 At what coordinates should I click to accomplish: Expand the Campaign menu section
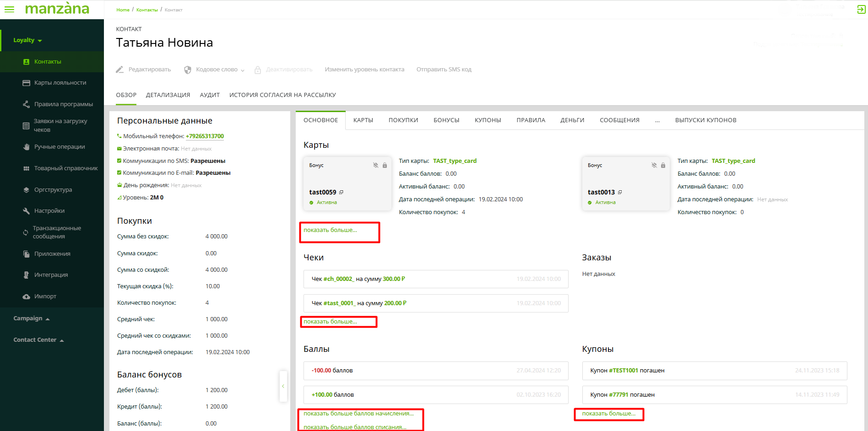pos(31,318)
